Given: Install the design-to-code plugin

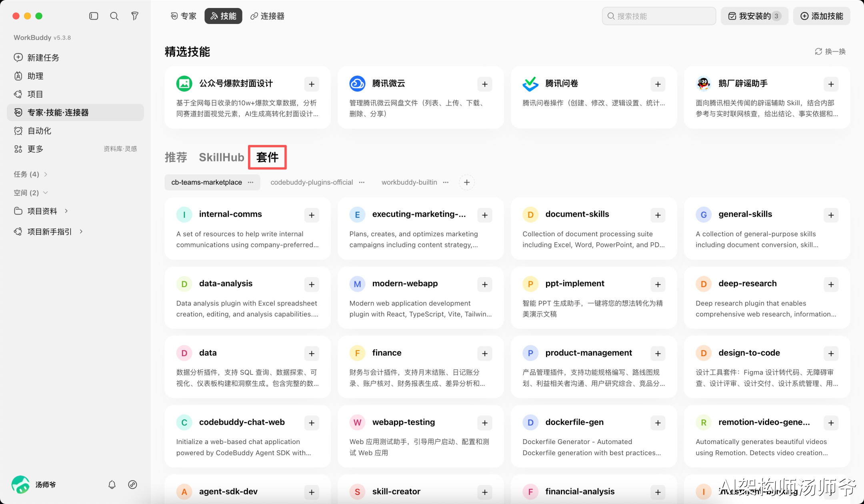Looking at the screenshot, I should click(831, 353).
